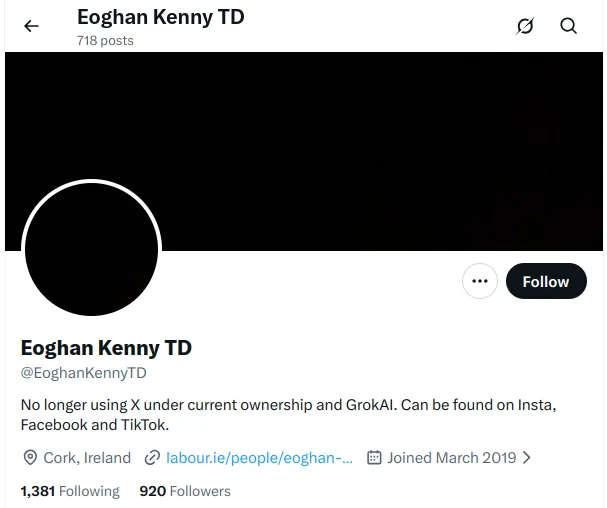Follow Eoghan Kenny TD
Screen dimensions: 607x508
(545, 282)
